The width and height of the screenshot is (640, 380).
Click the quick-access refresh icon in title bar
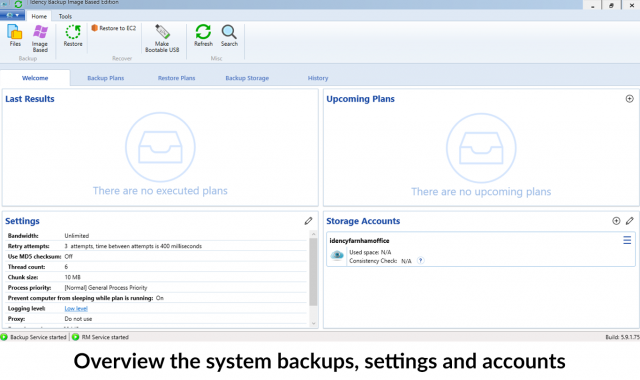18,4
